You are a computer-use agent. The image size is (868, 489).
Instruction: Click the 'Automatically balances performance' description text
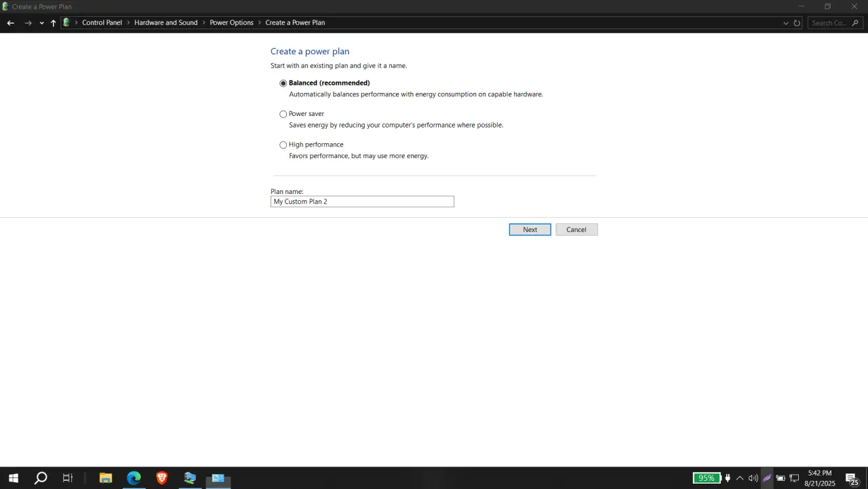point(416,94)
